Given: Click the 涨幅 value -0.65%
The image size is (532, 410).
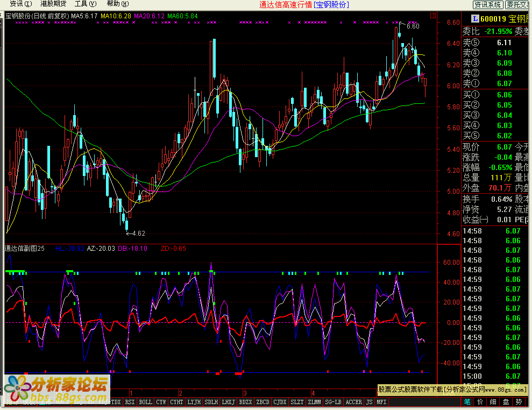Looking at the screenshot, I should [500, 168].
